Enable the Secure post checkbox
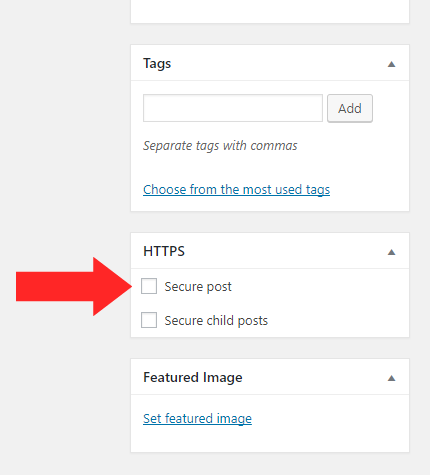Image resolution: width=430 pixels, height=475 pixels. click(149, 286)
